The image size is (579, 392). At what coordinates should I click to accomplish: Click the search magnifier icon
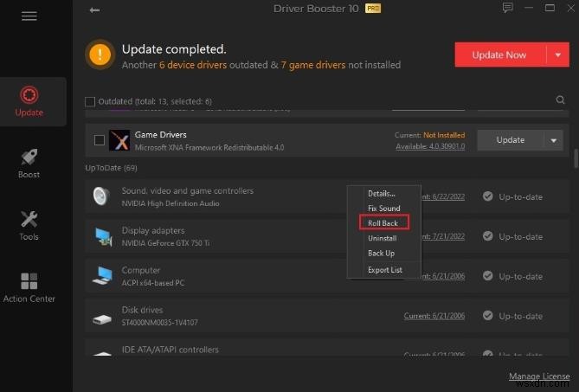[x=560, y=100]
